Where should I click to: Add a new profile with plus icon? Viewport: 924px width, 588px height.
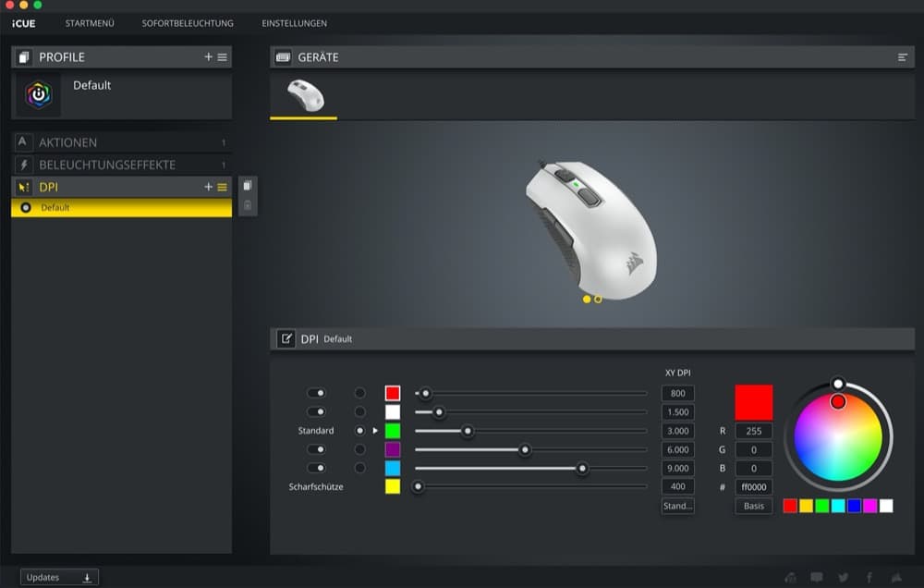[x=208, y=56]
